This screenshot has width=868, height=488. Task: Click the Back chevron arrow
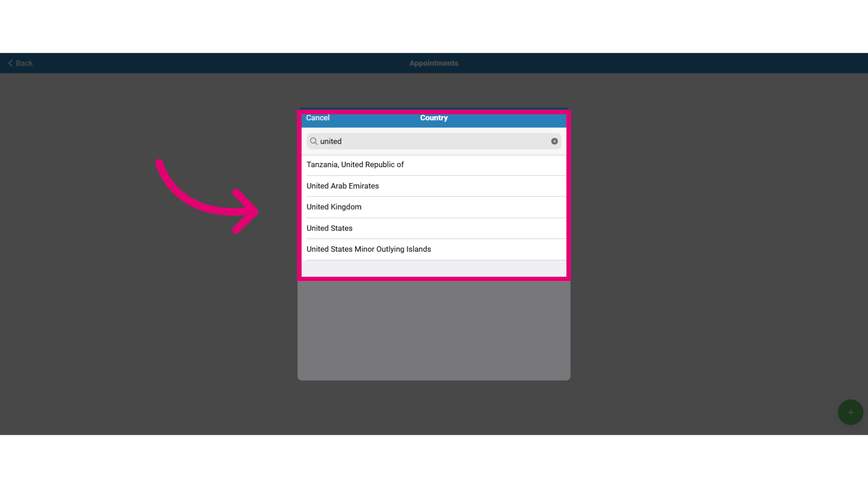pyautogui.click(x=10, y=63)
